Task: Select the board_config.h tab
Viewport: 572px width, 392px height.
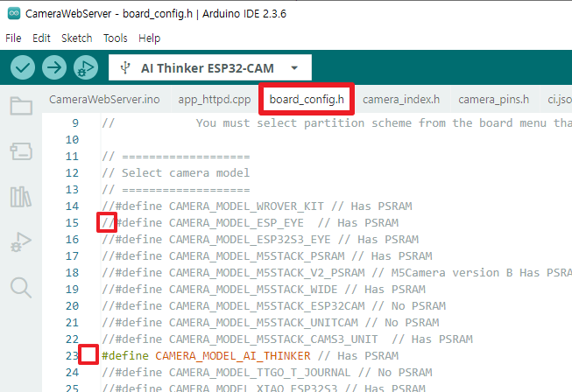Action: coord(307,100)
